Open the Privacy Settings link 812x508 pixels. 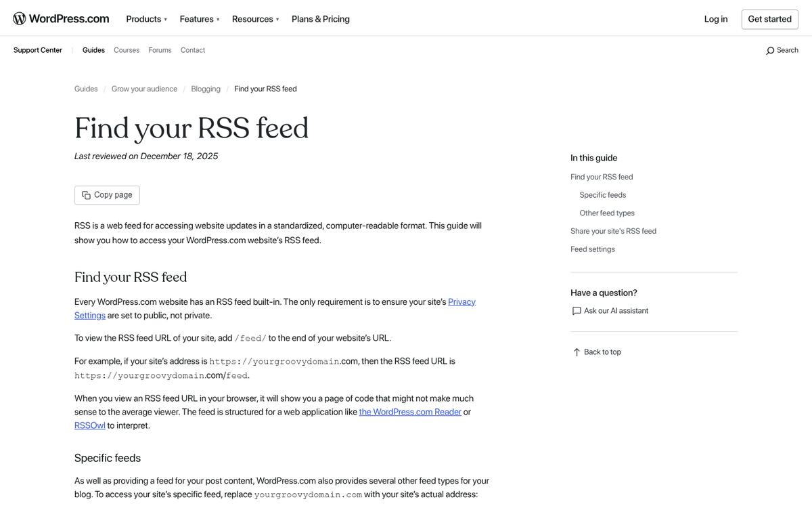(x=461, y=301)
